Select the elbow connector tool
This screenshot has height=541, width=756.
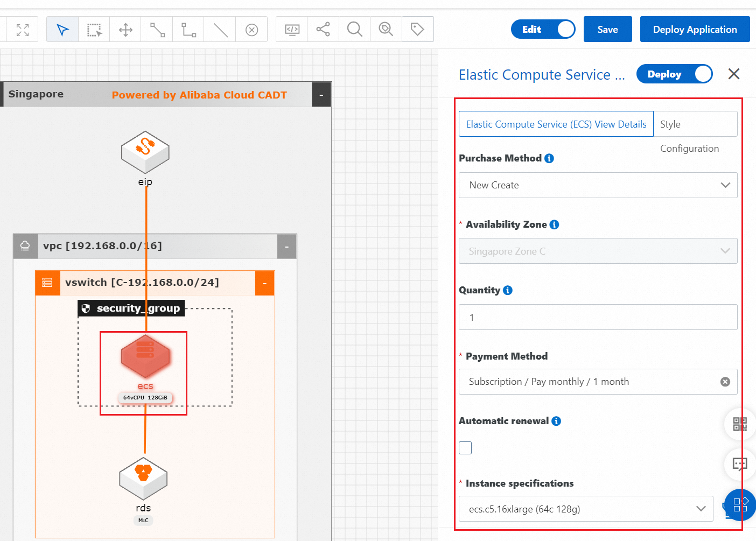pyautogui.click(x=188, y=30)
